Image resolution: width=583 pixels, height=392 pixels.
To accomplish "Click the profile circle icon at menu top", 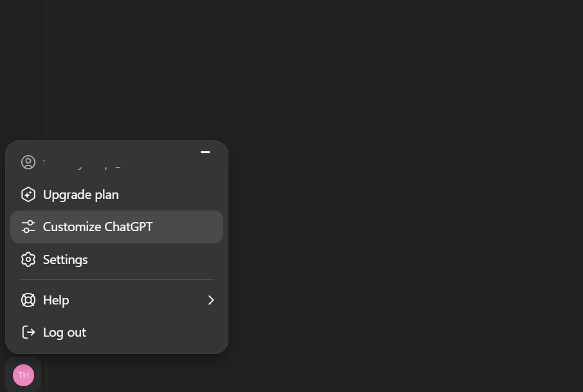I will coord(28,162).
